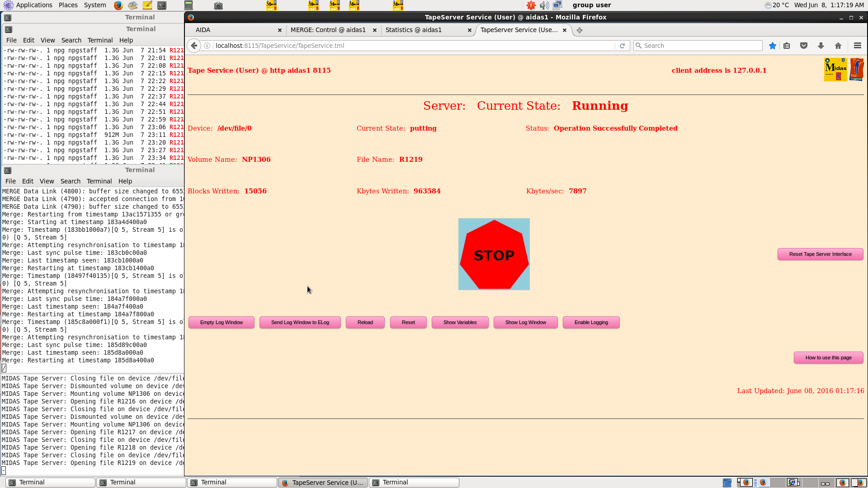Click the Show Variables button
The image size is (868, 488).
pos(460,322)
